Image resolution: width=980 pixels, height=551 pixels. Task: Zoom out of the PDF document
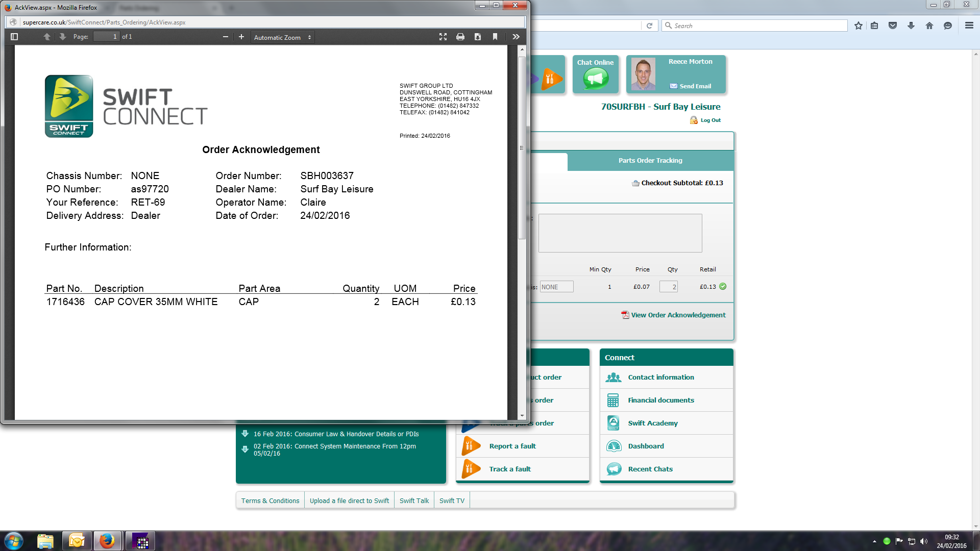click(225, 37)
